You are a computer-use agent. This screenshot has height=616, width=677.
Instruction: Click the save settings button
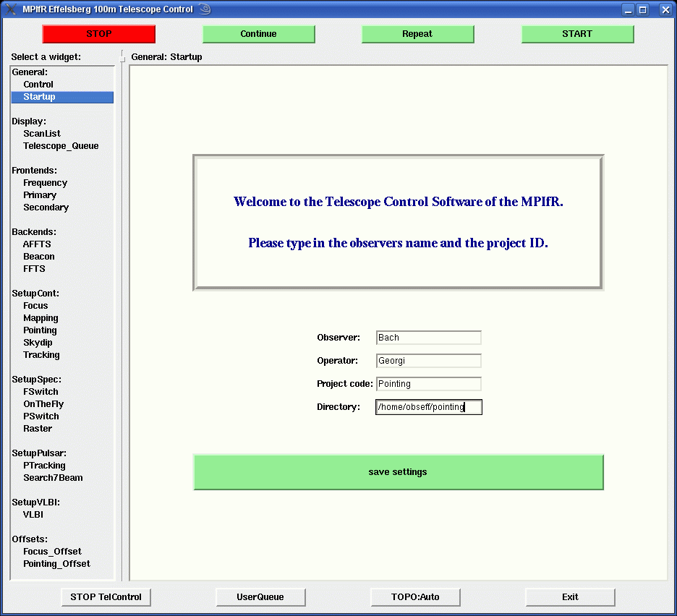coord(398,472)
